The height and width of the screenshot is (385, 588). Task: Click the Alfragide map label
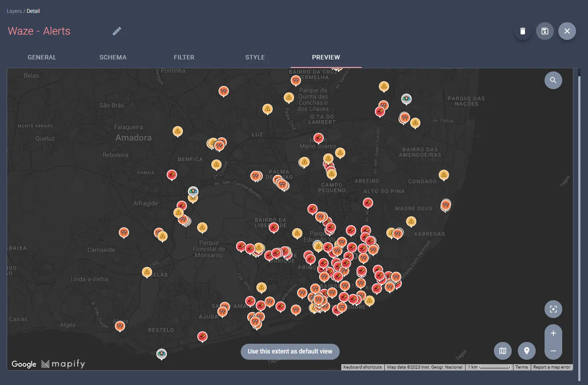point(146,203)
